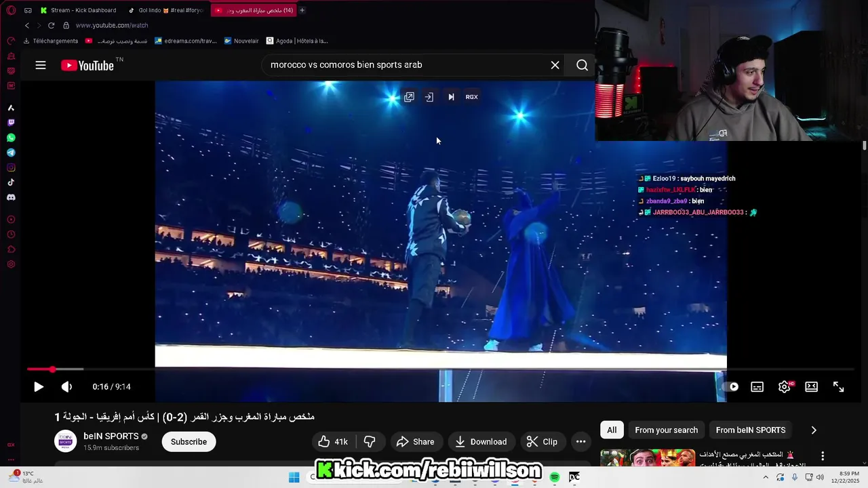Open Twitch in the Opera sidebar
This screenshot has width=868, height=488.
[x=11, y=123]
